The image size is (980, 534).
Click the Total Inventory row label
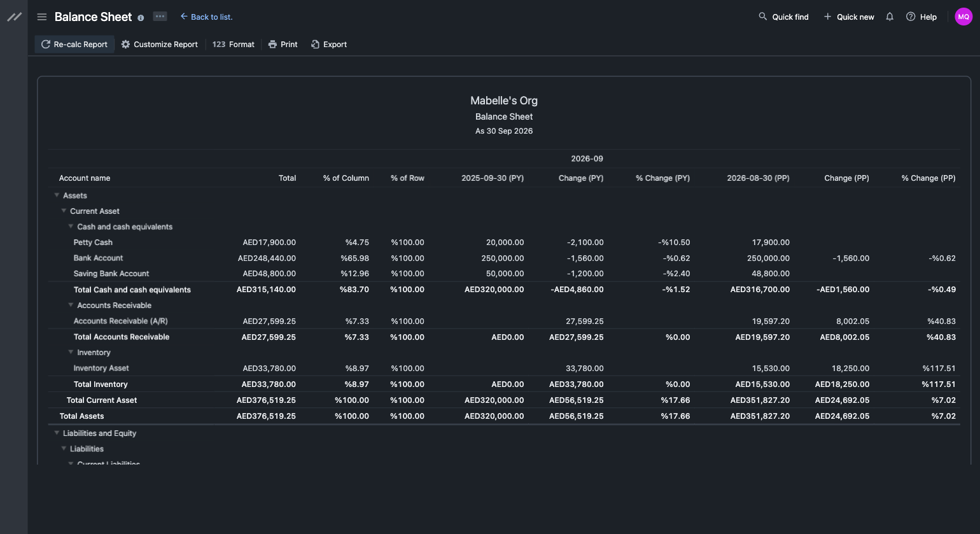[101, 384]
